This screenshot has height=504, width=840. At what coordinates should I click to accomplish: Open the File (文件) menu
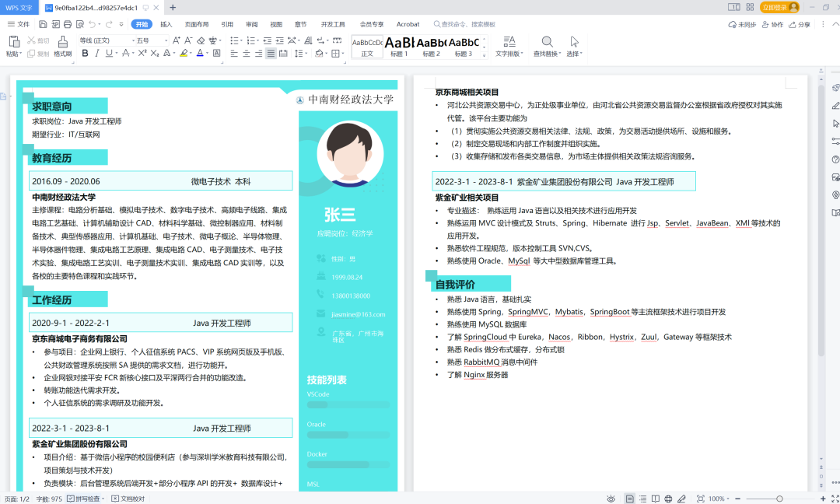(19, 24)
